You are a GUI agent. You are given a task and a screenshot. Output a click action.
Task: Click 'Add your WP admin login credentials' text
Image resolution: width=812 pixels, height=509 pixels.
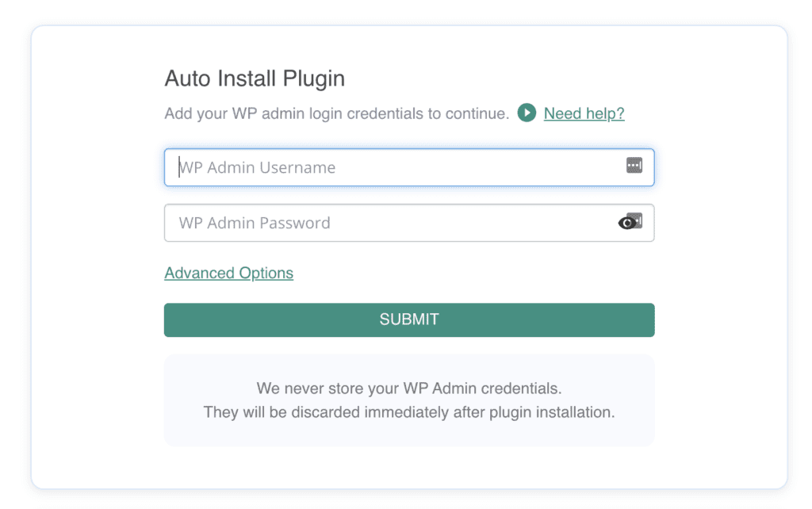point(337,113)
